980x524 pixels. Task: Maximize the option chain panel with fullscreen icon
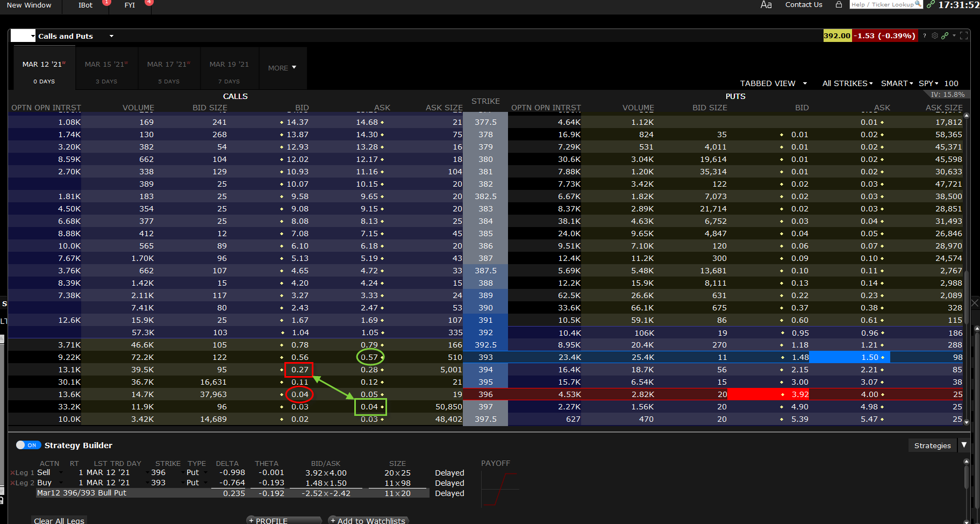tap(964, 36)
